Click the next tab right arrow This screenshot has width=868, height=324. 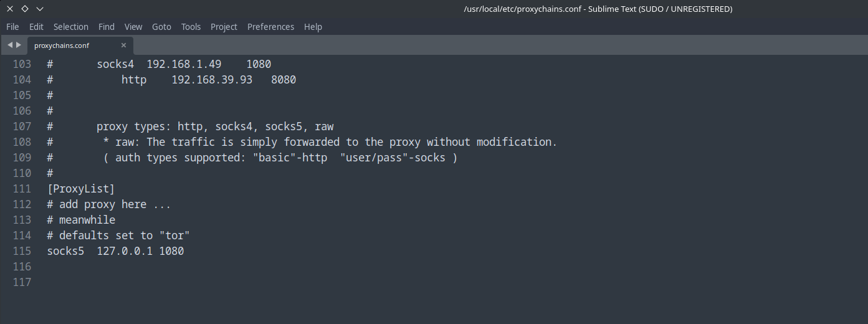(19, 45)
